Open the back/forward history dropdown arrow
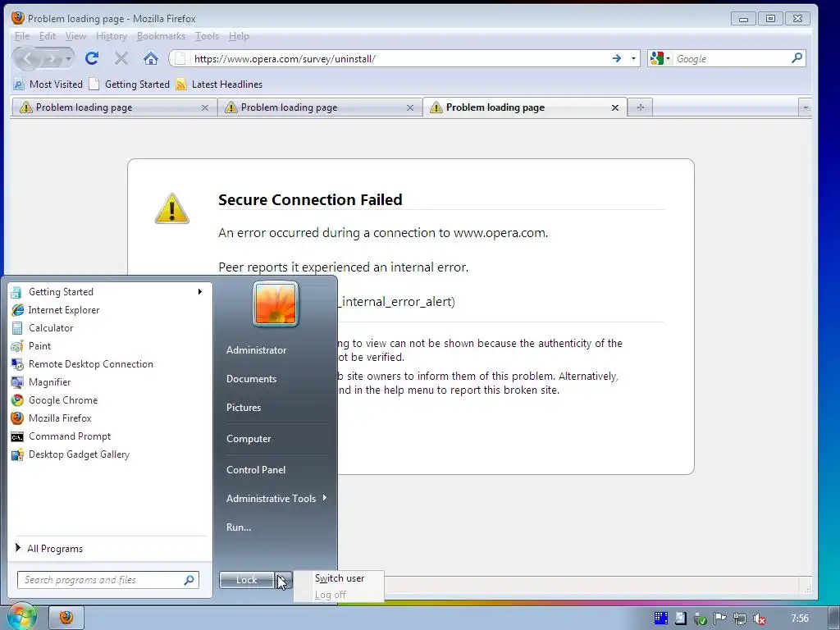 point(69,58)
